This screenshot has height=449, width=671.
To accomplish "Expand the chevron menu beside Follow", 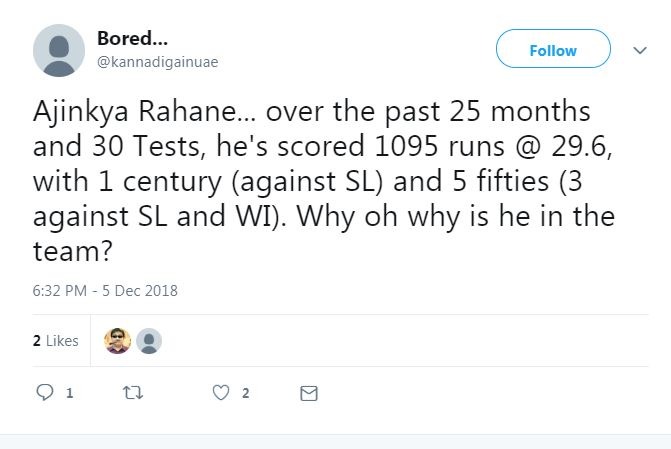I will pos(640,50).
